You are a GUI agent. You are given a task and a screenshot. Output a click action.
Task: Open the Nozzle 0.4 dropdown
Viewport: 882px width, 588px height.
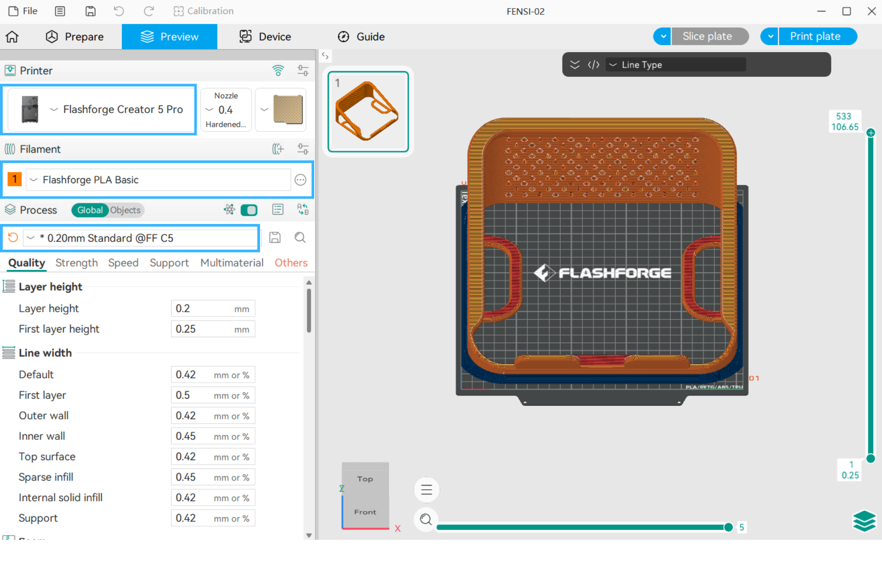pos(226,110)
